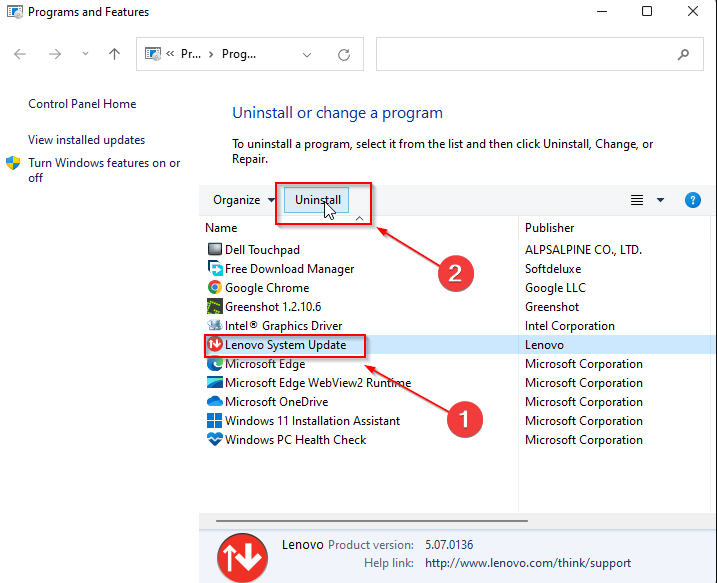The image size is (717, 583).
Task: Click the Dell Touchpad program icon
Action: [x=214, y=249]
